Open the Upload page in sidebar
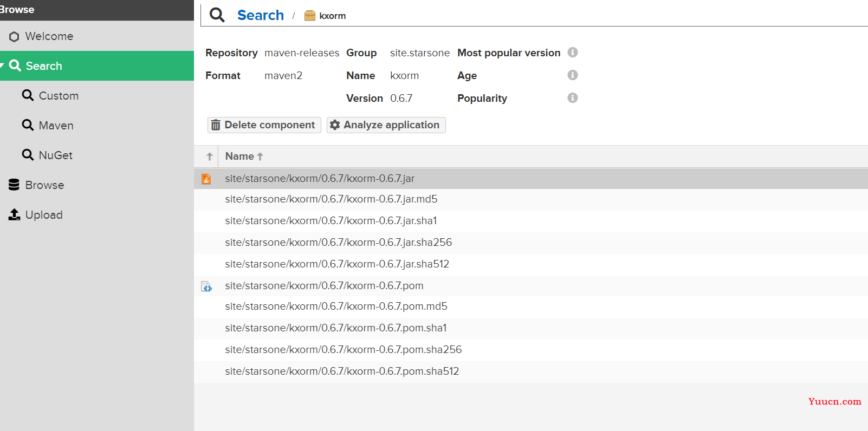 point(97,215)
